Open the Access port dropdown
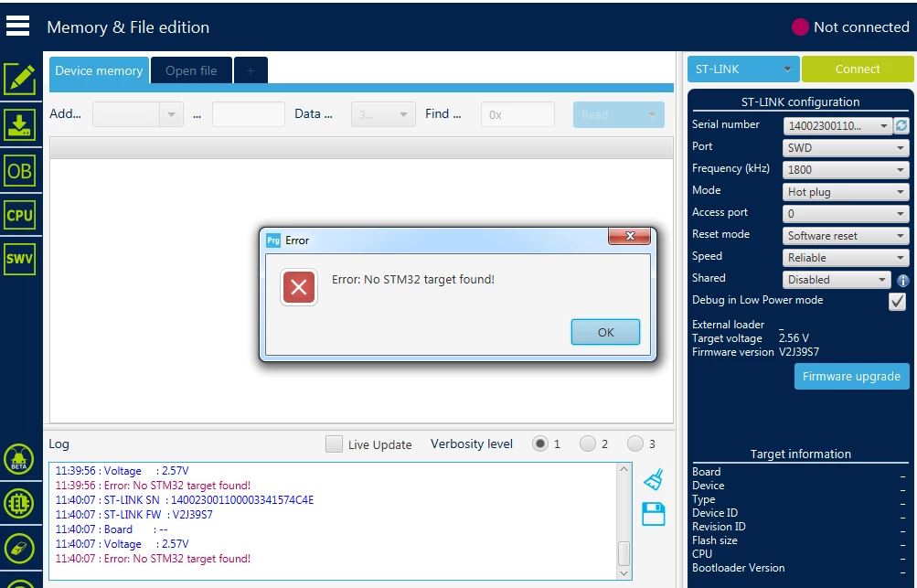 [x=846, y=214]
